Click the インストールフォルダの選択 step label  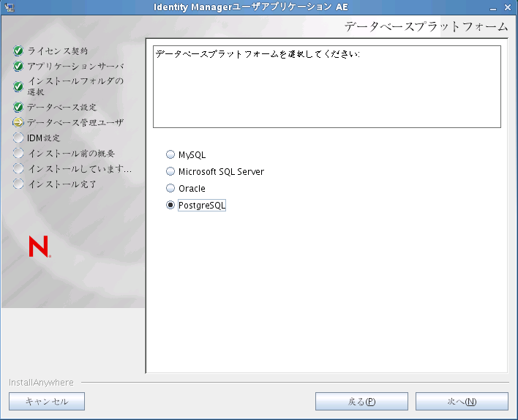(75, 86)
